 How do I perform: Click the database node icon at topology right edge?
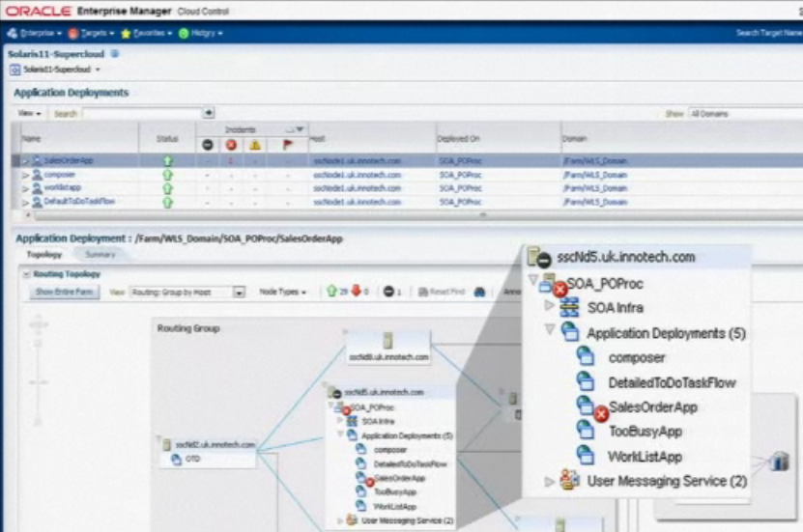(x=780, y=461)
